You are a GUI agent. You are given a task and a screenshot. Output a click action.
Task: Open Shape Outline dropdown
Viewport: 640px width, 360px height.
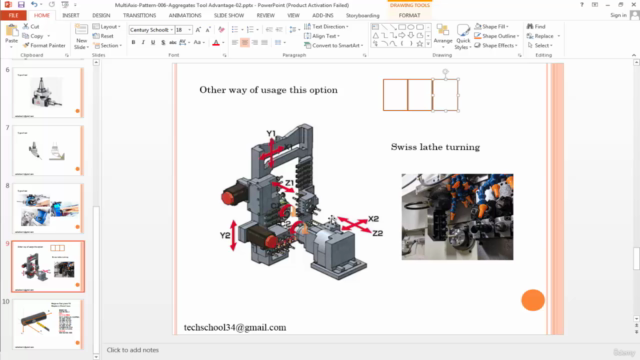click(497, 36)
